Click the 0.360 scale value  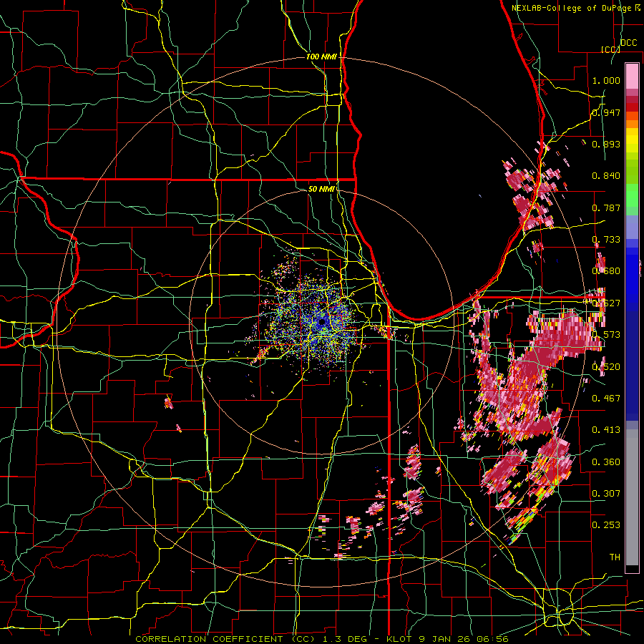coord(606,462)
